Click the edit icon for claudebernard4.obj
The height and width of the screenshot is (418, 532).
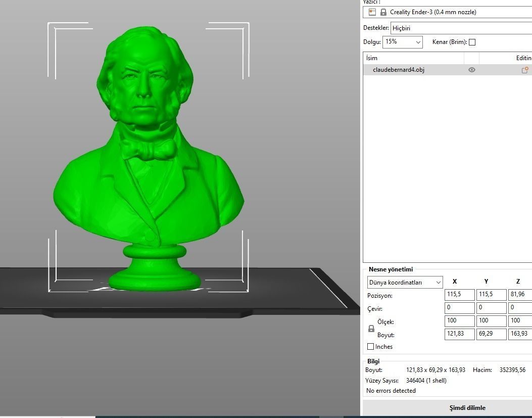[x=525, y=70]
